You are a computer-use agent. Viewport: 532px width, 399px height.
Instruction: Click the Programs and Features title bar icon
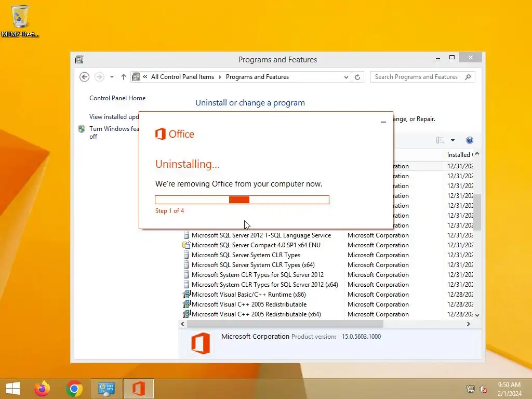[x=79, y=59]
